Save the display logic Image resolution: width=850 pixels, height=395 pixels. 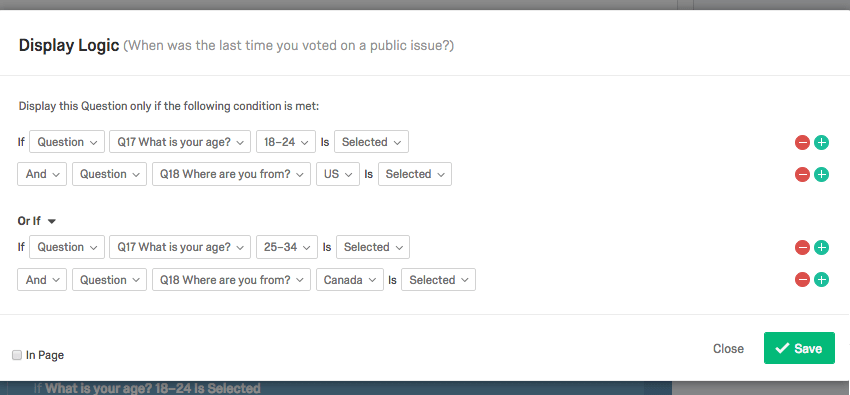799,348
